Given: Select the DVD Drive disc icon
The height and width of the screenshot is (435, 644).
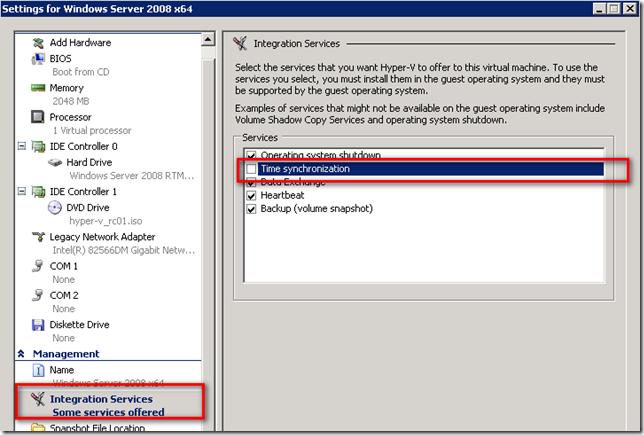Looking at the screenshot, I should pyautogui.click(x=55, y=207).
